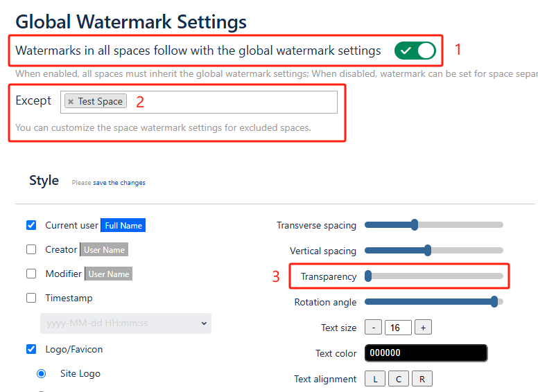The width and height of the screenshot is (538, 392).
Task: Check the Modifier checkbox
Action: point(31,274)
